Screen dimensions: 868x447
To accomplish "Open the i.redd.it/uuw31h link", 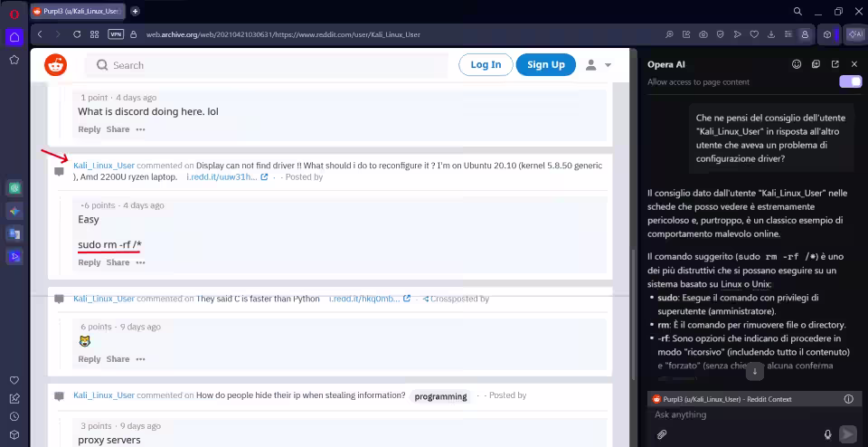I will point(222,177).
